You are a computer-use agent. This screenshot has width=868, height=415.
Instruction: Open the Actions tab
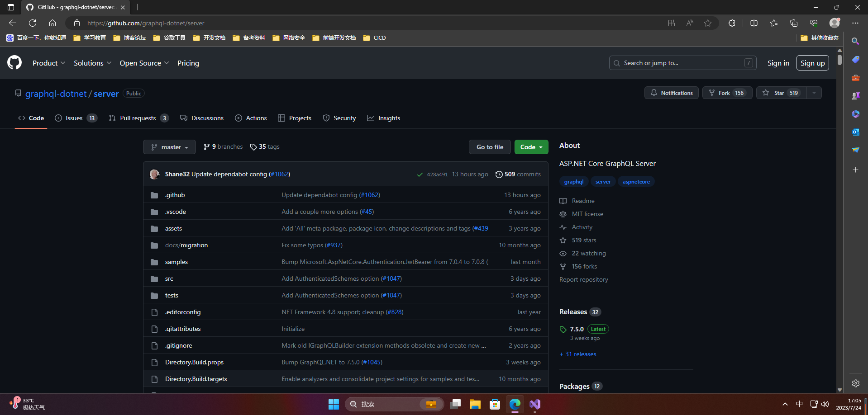point(251,118)
